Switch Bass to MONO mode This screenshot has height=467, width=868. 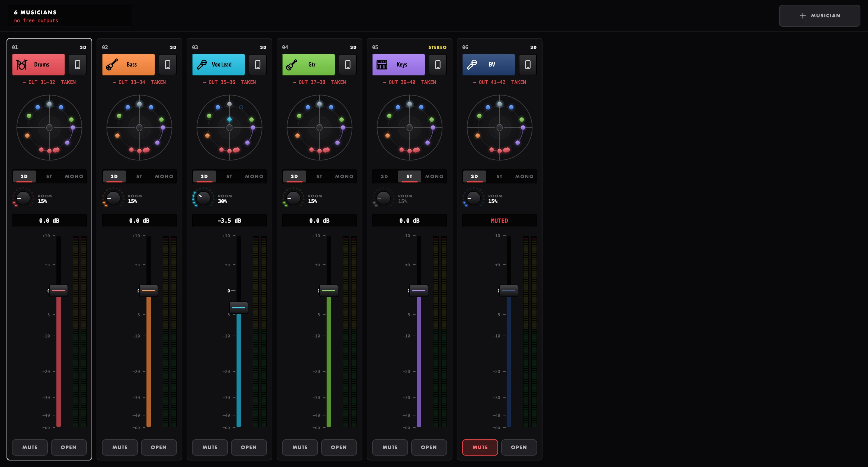[x=164, y=176]
